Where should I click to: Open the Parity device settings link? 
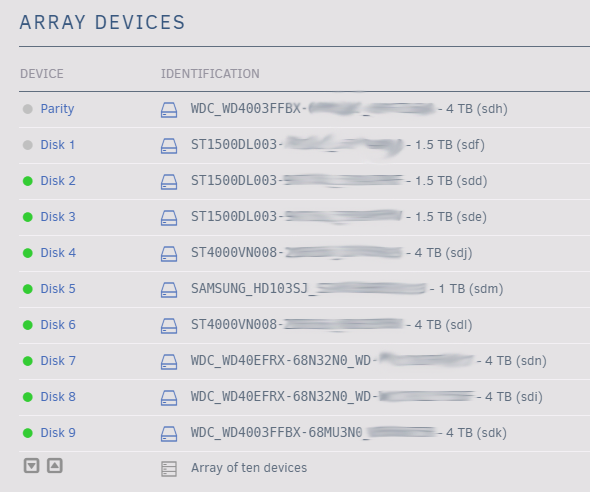(x=57, y=109)
